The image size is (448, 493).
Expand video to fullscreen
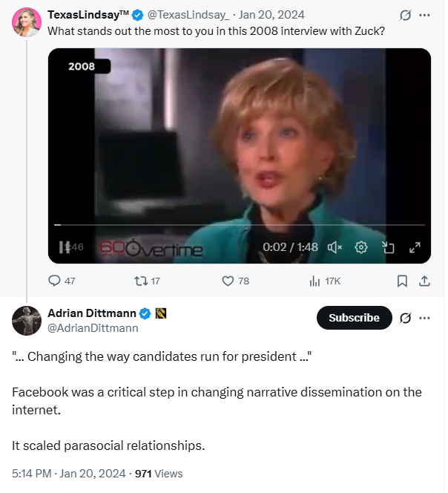415,247
